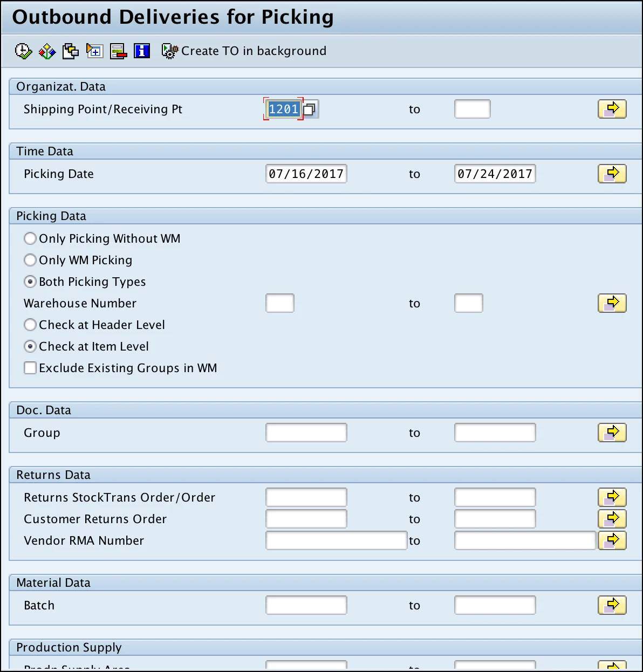Enable Exclude Existing Groups in WM
This screenshot has height=672, width=643.
30,368
